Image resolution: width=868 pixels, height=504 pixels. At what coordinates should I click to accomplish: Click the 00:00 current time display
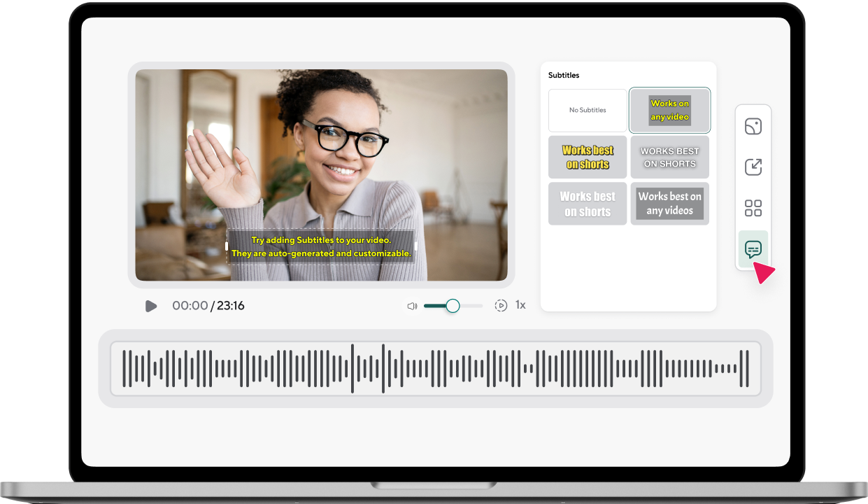190,306
